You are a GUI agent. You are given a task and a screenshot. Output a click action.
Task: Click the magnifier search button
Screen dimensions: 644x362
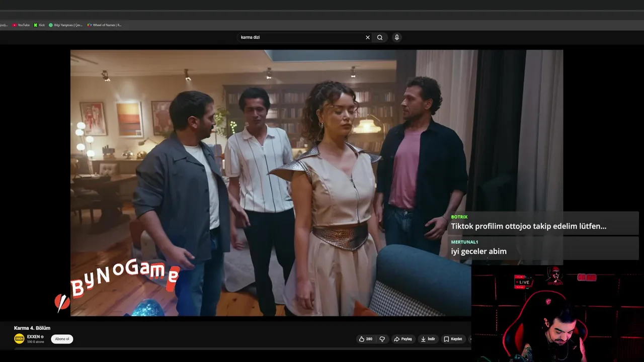coord(380,37)
